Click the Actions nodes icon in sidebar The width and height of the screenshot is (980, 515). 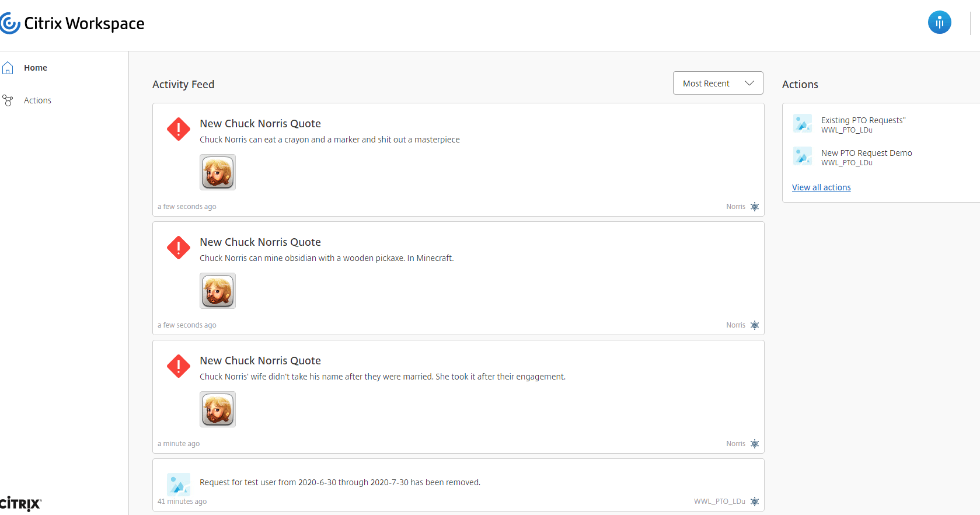[x=8, y=100]
